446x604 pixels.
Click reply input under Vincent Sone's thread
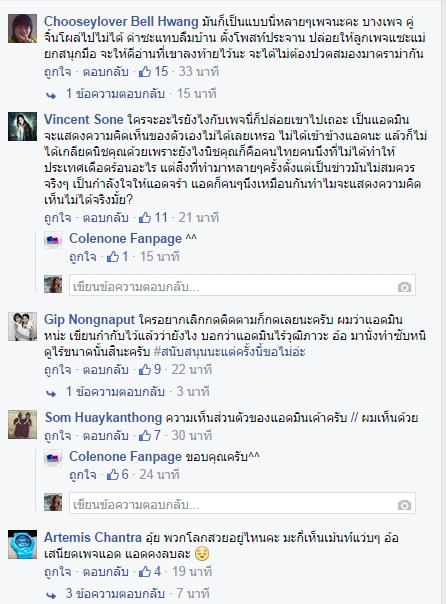point(242,287)
